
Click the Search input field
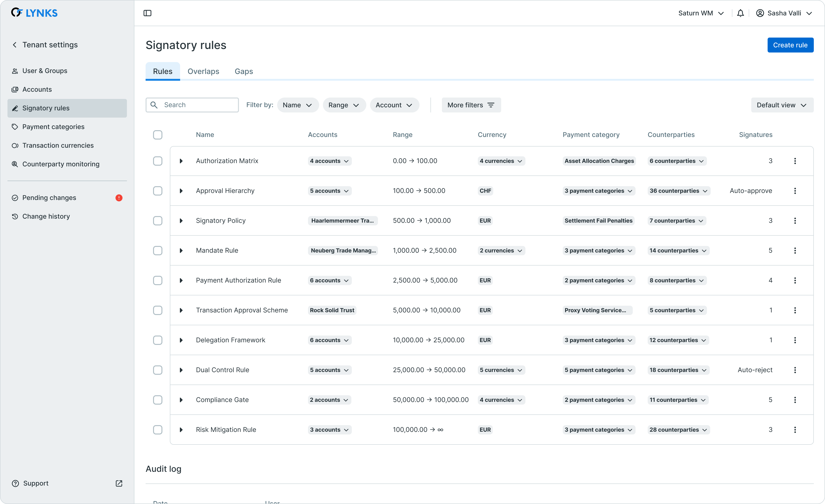(x=198, y=105)
